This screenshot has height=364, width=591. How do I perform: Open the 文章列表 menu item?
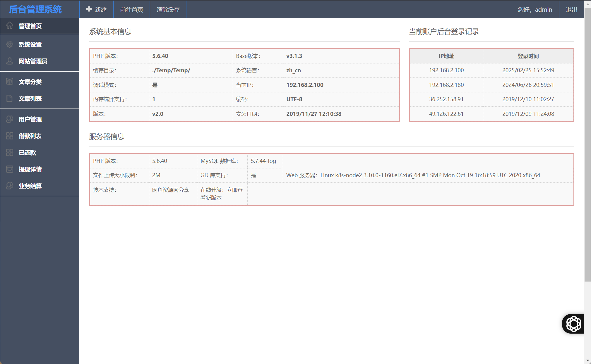[40, 99]
